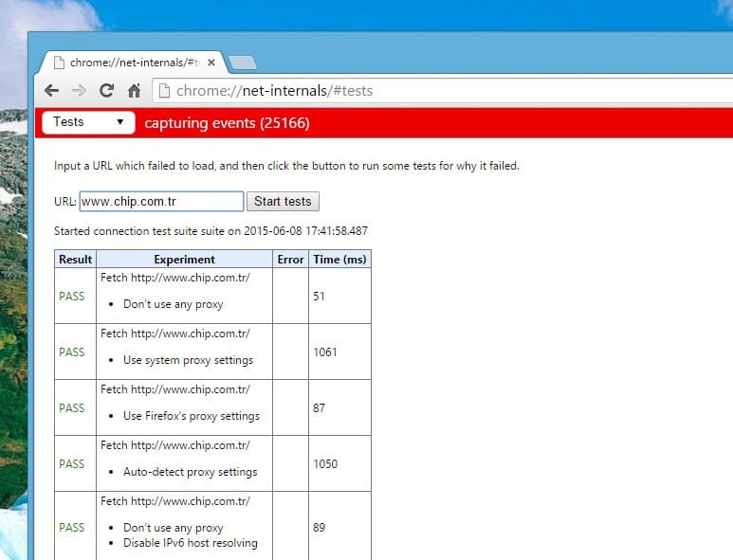Focus the URL field with www.chip.com.tr
733x560 pixels.
point(161,201)
